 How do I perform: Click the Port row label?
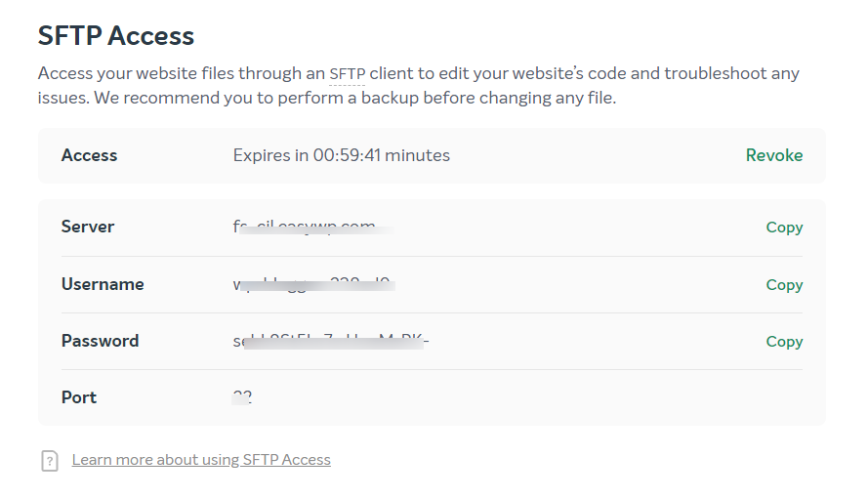pos(79,397)
